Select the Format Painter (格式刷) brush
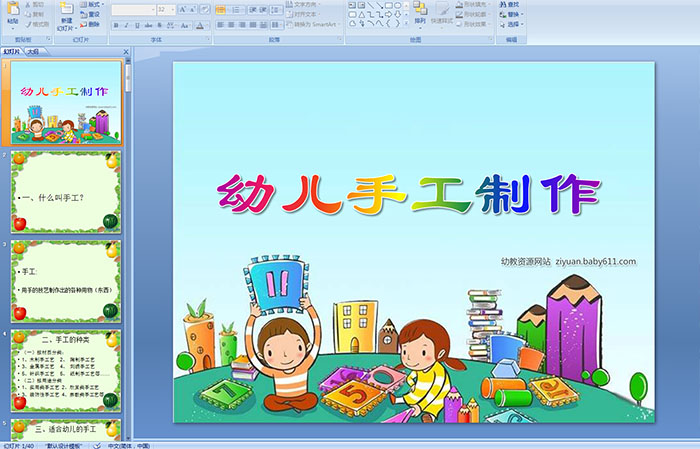 [38, 24]
